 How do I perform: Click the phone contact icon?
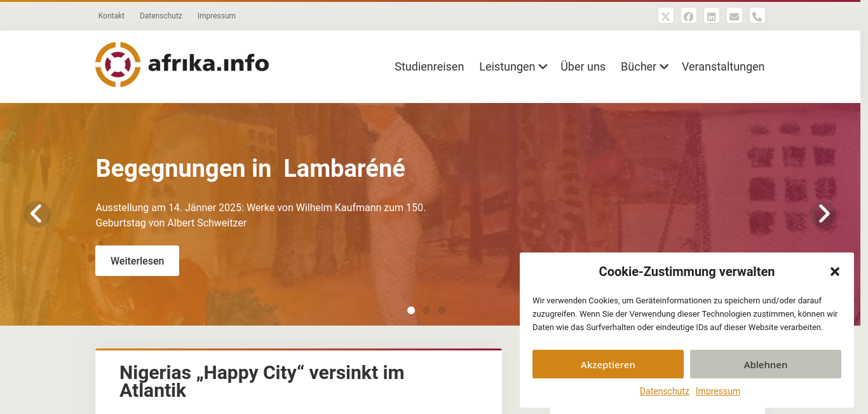[x=757, y=16]
